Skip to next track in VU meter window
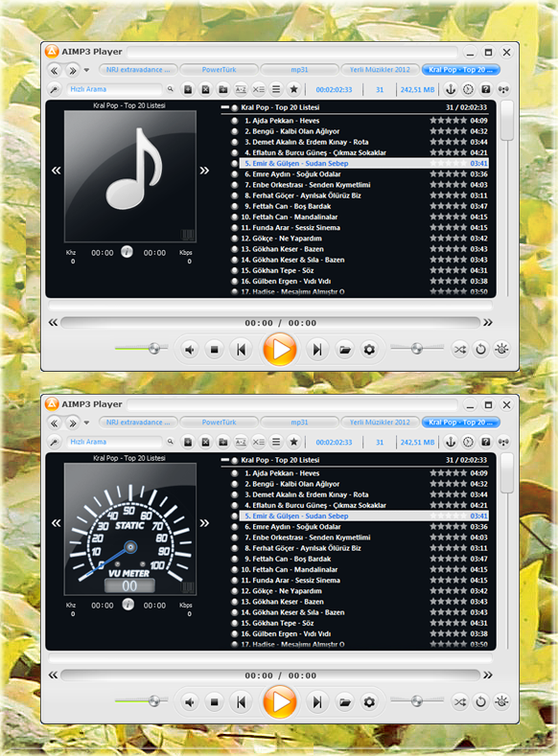558x756 pixels. pos(316,702)
